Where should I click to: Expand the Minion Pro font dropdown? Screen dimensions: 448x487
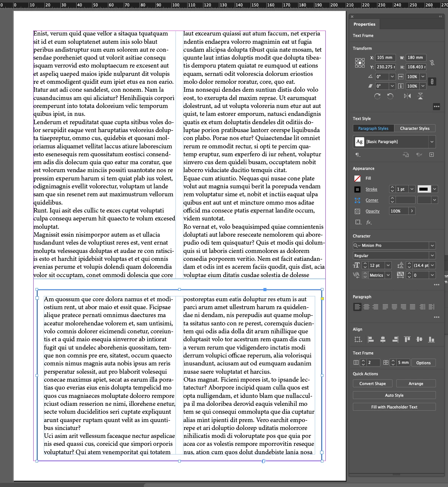(x=432, y=245)
